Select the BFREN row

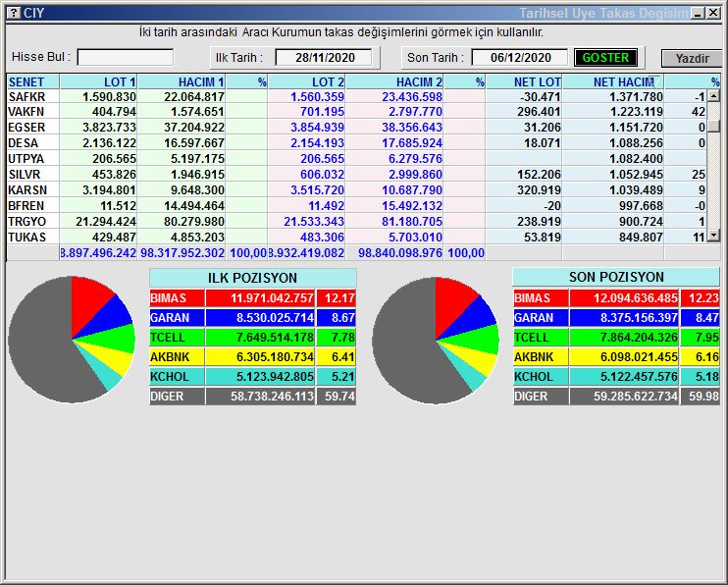[356, 205]
